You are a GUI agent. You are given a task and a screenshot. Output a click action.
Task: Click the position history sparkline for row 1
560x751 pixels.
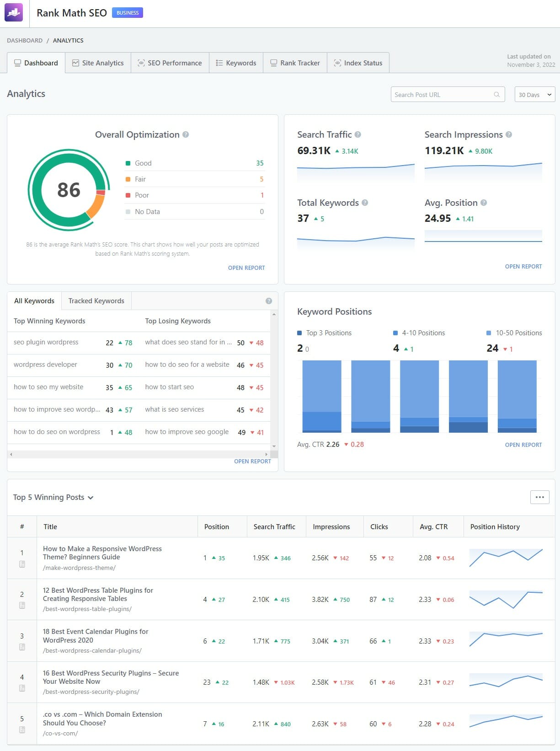pyautogui.click(x=506, y=558)
